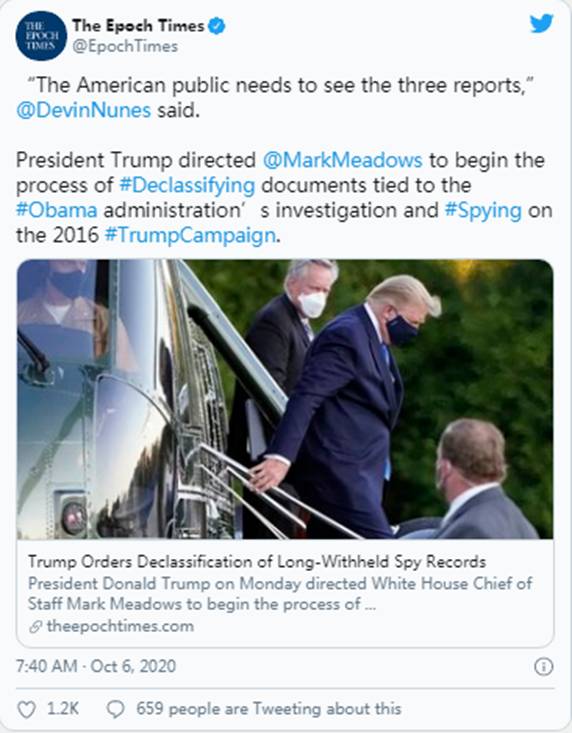The image size is (572, 733).
Task: Click the Twitter bird logo icon
Action: click(x=541, y=23)
